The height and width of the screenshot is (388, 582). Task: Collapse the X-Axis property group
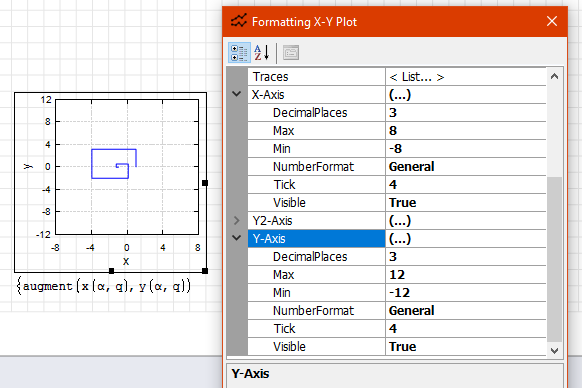pos(236,94)
